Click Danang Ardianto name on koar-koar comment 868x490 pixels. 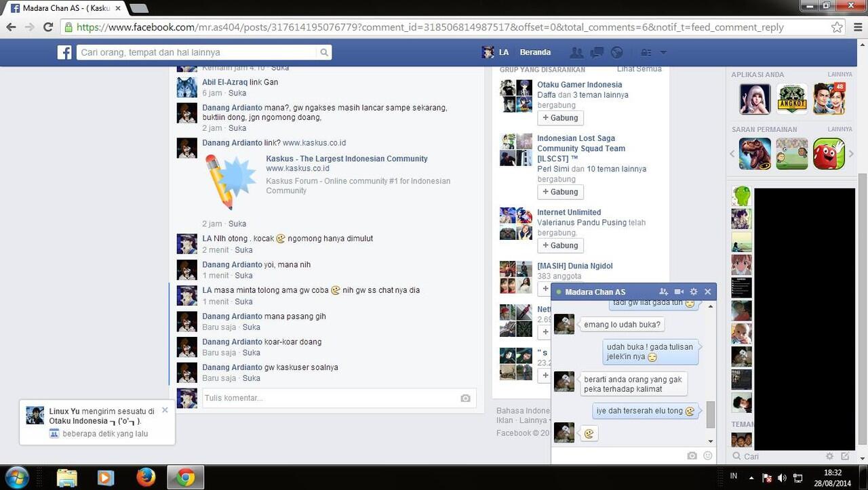point(232,342)
